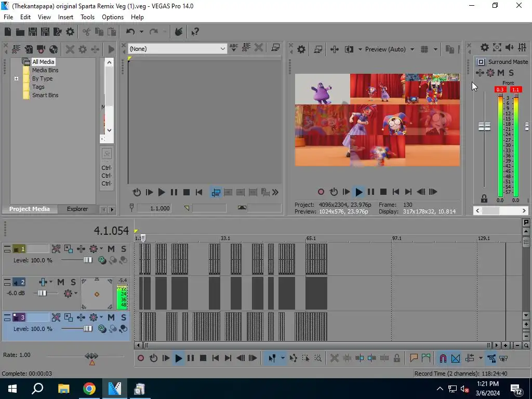Solo video track 3
This screenshot has height=399, width=532.
pos(124,317)
